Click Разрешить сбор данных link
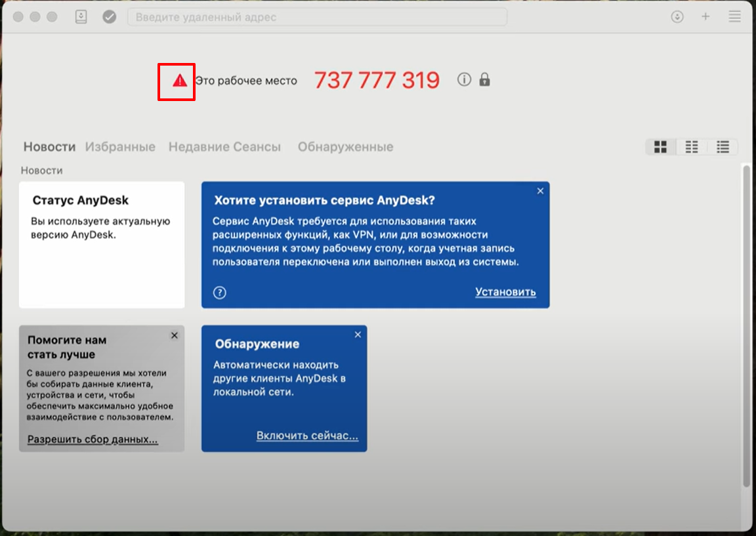 click(93, 439)
